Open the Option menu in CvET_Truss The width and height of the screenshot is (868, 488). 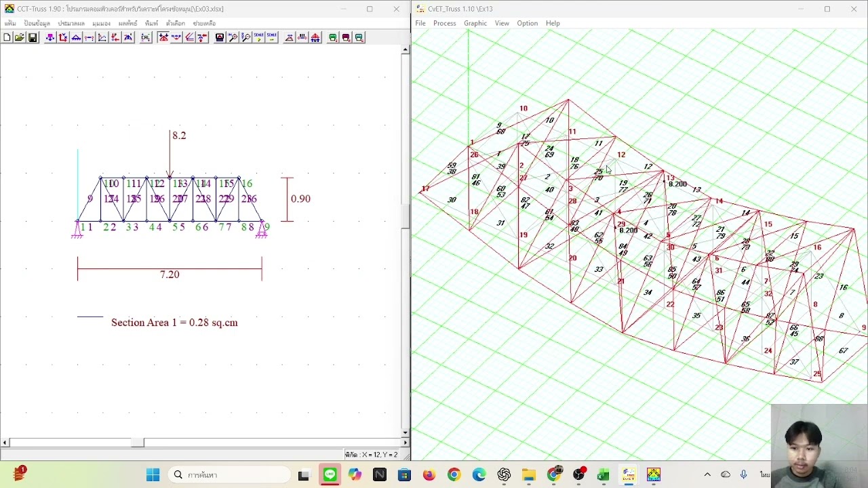click(527, 23)
